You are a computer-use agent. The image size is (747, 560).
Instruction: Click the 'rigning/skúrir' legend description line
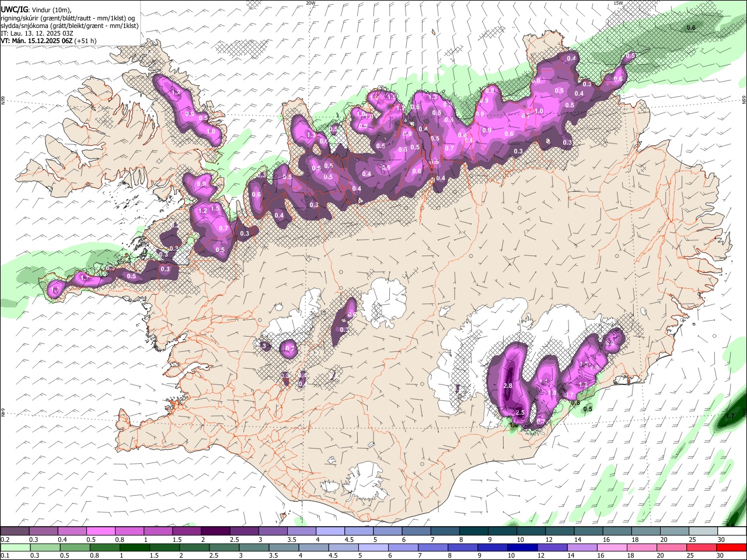click(68, 19)
